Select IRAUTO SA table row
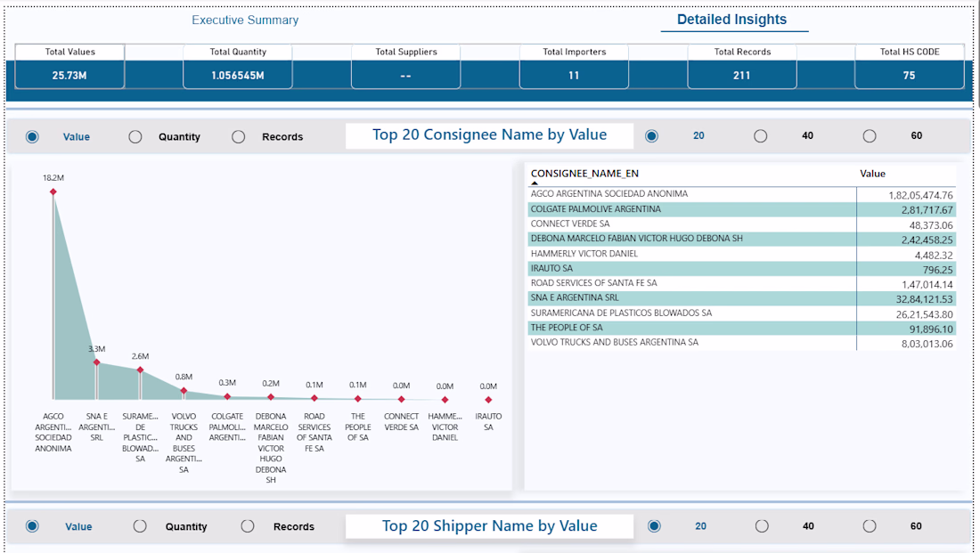This screenshot has width=980, height=553. (x=742, y=269)
